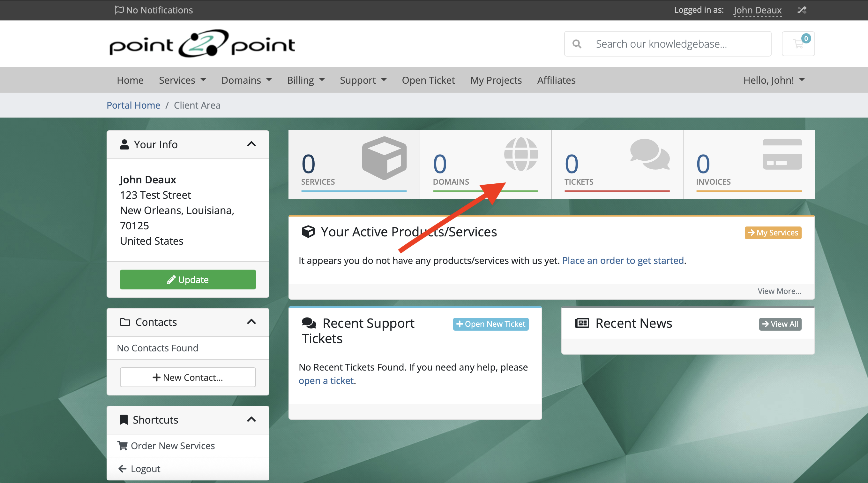
Task: Click the No Notifications flag icon
Action: (119, 10)
